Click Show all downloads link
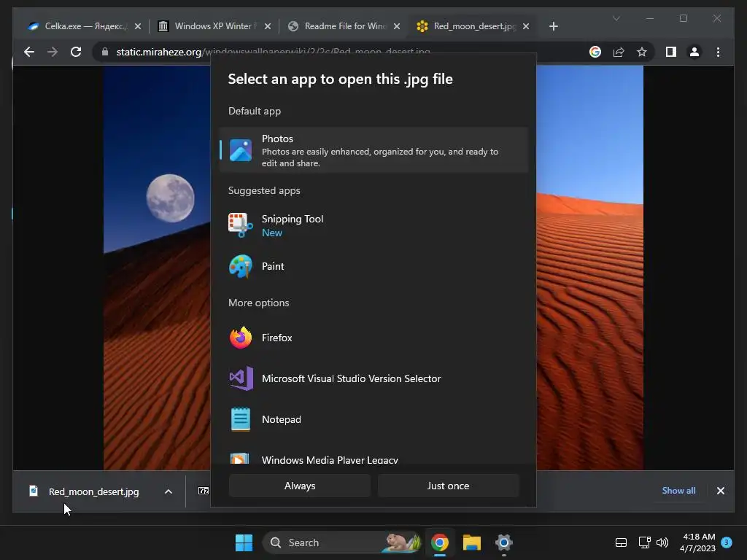Image resolution: width=747 pixels, height=560 pixels. (678, 491)
